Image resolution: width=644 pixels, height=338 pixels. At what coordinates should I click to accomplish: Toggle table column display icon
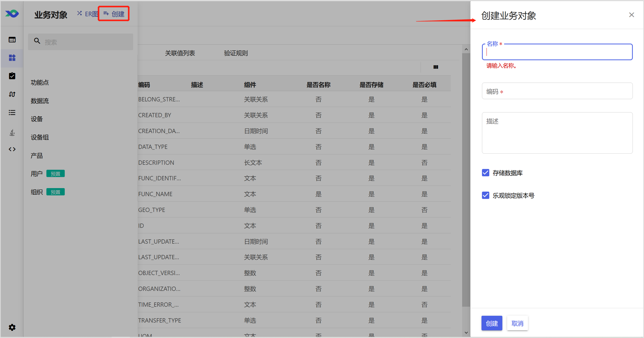436,67
